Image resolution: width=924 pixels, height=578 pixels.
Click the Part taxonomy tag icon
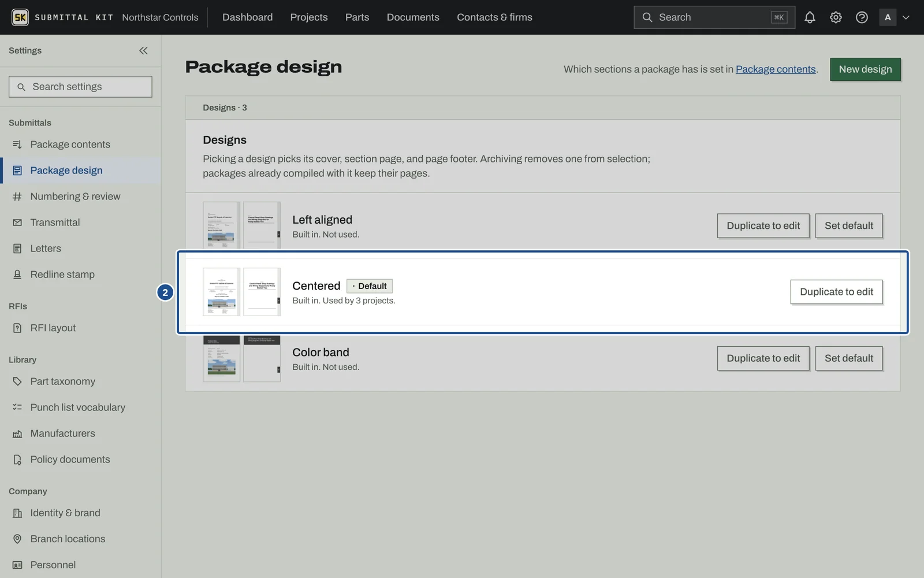click(17, 381)
